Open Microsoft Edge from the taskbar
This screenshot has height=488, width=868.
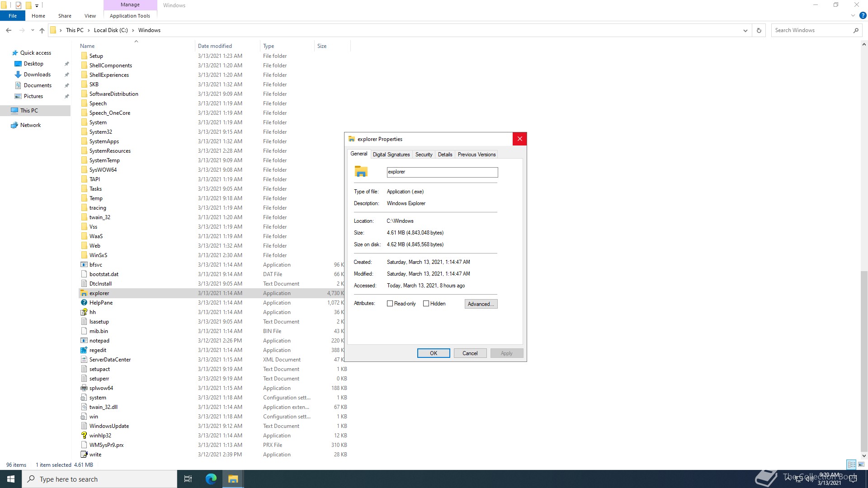tap(211, 479)
